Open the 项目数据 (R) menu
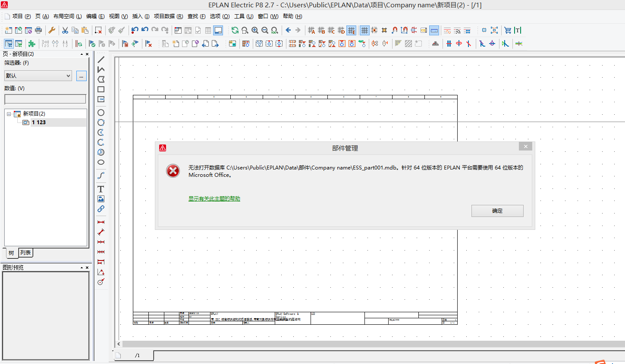625x364 pixels. (168, 16)
